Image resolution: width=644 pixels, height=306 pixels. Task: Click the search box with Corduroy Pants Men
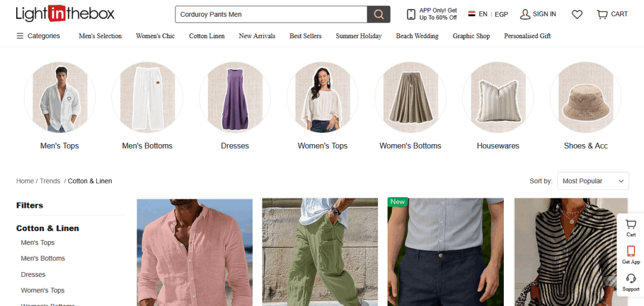[x=271, y=14]
